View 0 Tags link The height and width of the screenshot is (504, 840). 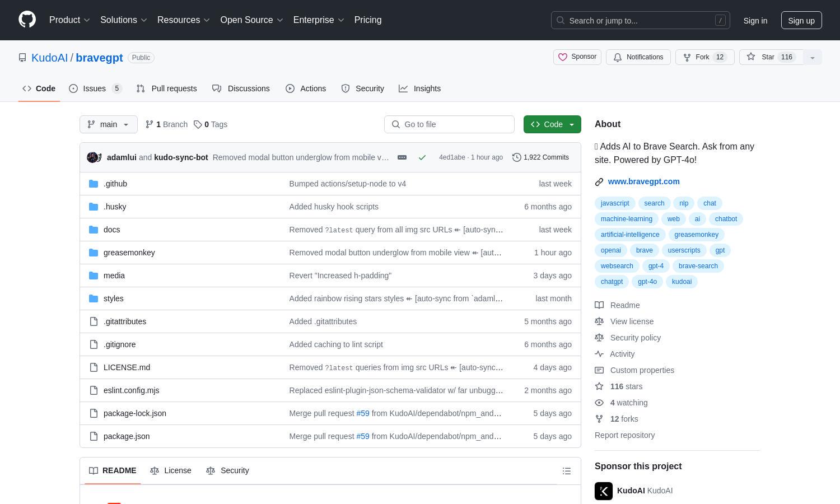tap(211, 124)
